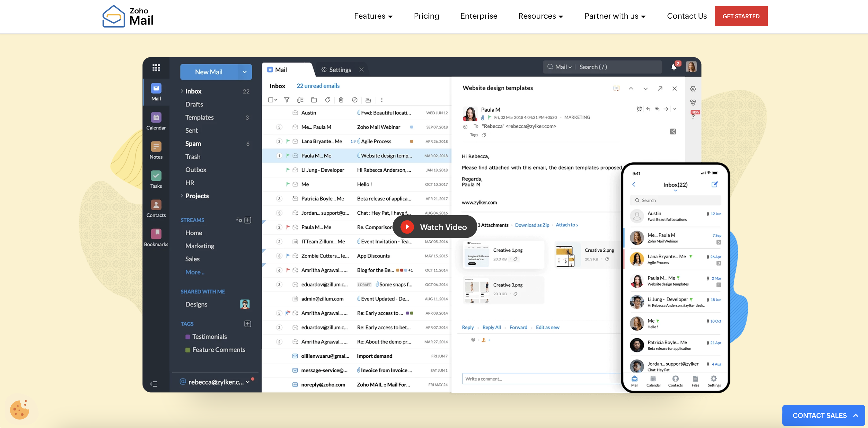The width and height of the screenshot is (868, 428).
Task: Click the cookie preferences icon
Action: 20,409
